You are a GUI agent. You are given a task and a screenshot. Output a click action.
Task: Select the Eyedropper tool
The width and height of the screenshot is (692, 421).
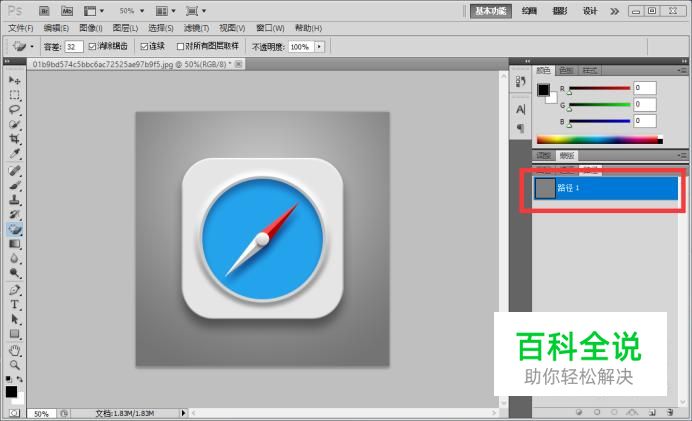pos(15,154)
